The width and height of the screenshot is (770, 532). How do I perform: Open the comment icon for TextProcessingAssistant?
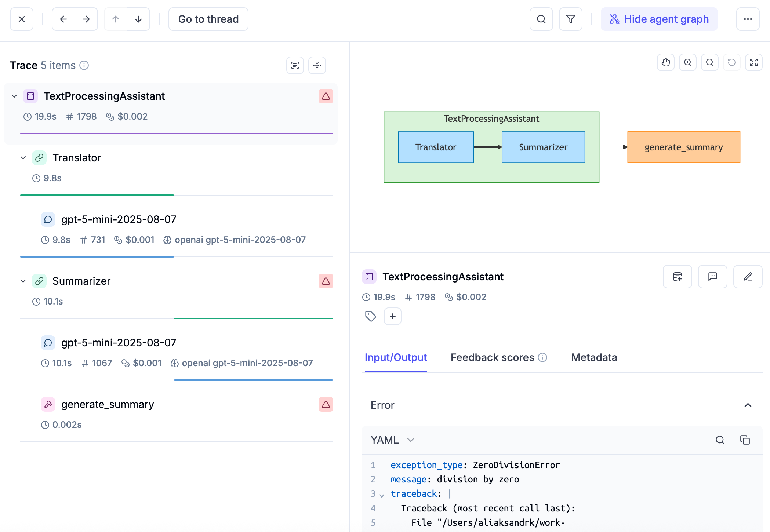[x=712, y=277]
